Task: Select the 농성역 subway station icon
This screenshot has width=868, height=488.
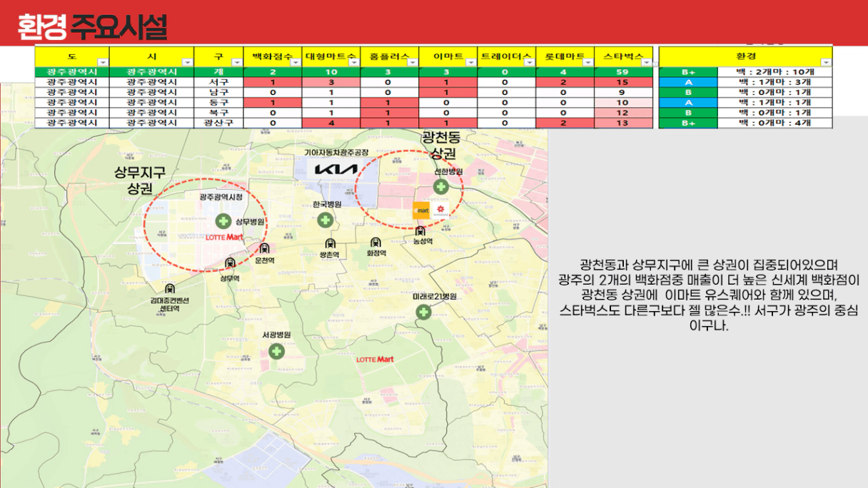Action: point(420,231)
